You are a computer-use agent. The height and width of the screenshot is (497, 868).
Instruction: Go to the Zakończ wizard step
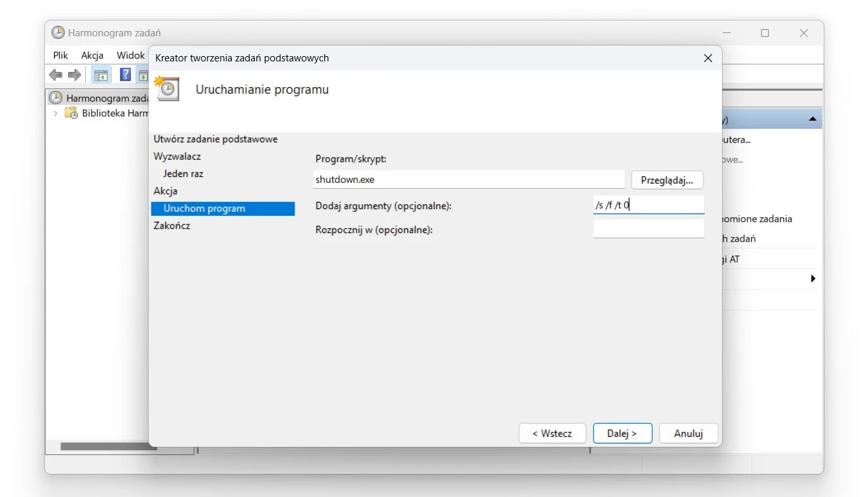point(172,226)
